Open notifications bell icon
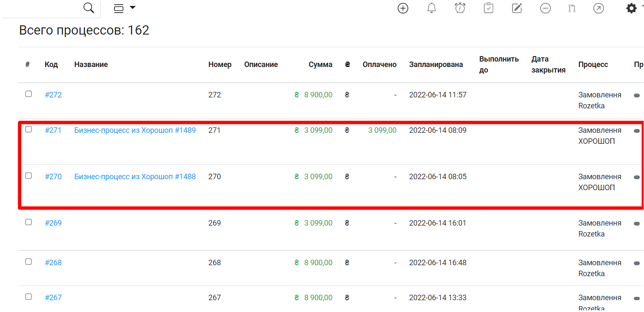The image size is (644, 312). pos(431,8)
